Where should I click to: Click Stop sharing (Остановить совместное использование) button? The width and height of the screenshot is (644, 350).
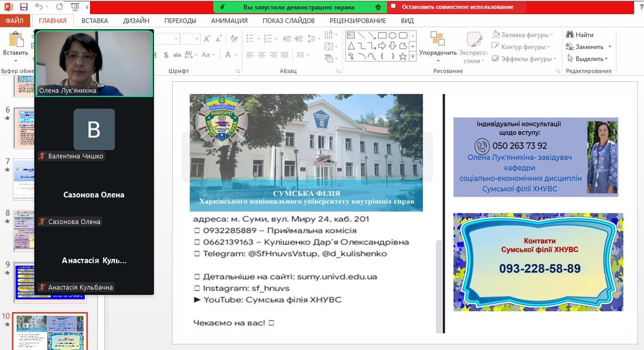tap(451, 7)
